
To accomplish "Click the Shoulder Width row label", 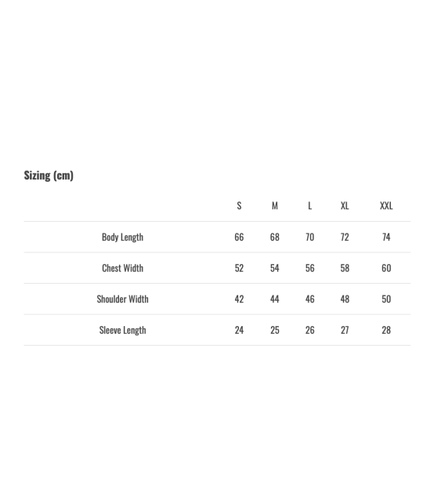I will click(122, 299).
